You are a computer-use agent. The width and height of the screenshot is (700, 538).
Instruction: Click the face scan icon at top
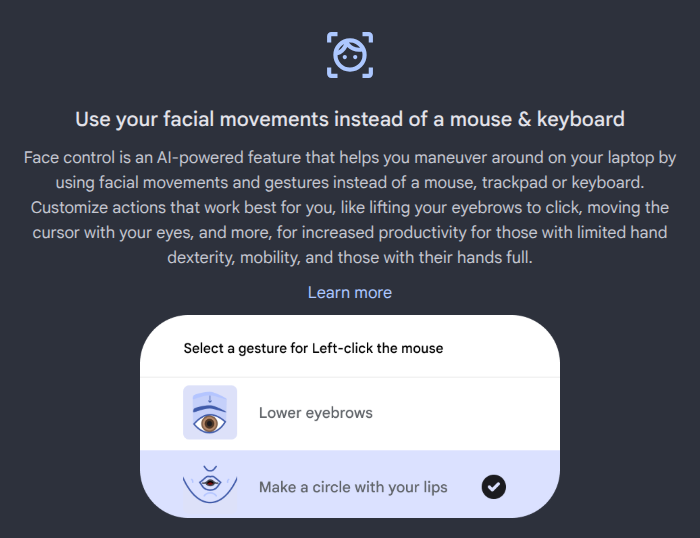[x=349, y=54]
